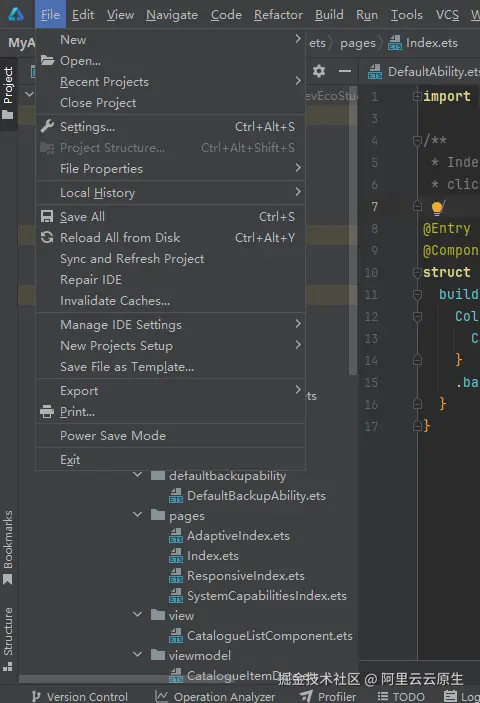Open ResponsiveIndex.ets file in tree
480x703 pixels.
(x=246, y=575)
